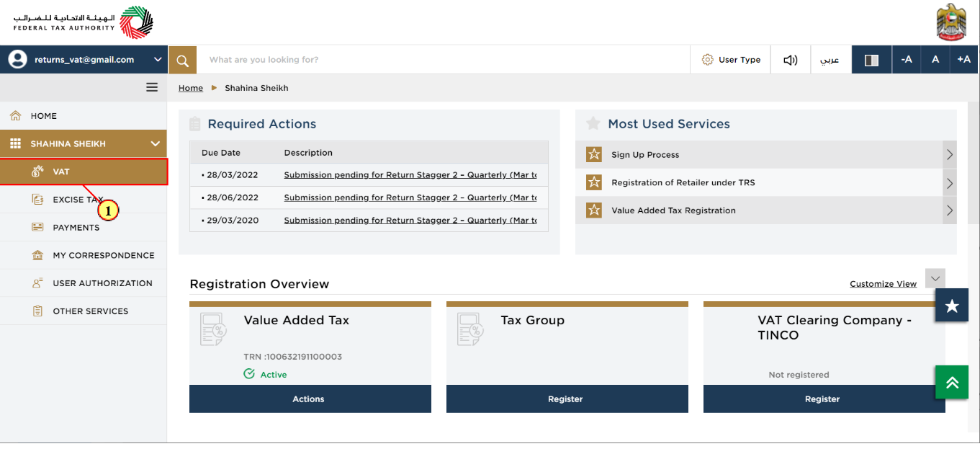Screen dimensions: 980x467
Task: Collapse the Registration Overview chevron
Action: [935, 278]
